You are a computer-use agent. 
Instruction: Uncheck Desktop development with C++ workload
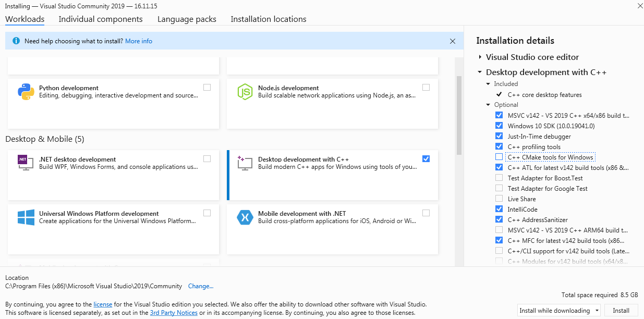tap(426, 159)
